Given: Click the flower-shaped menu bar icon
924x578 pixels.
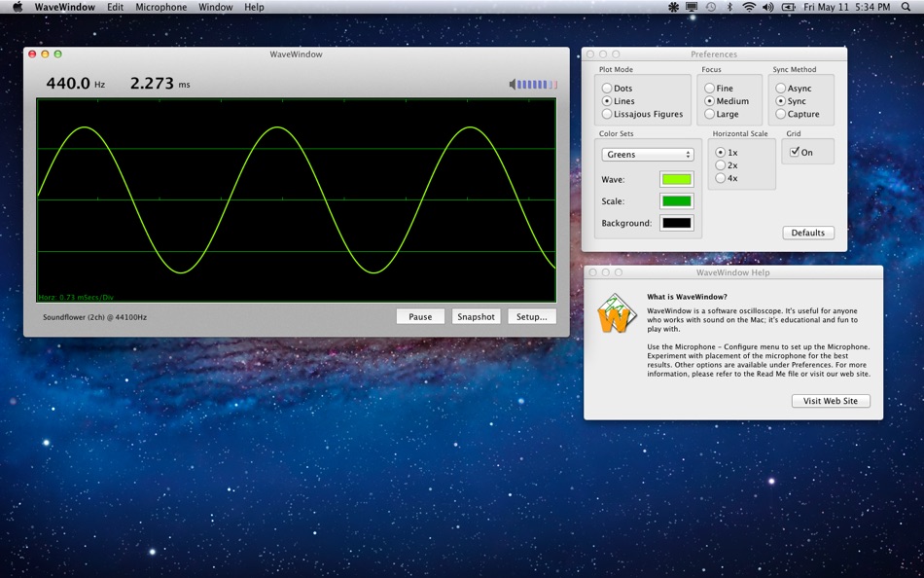Looking at the screenshot, I should pyautogui.click(x=674, y=7).
